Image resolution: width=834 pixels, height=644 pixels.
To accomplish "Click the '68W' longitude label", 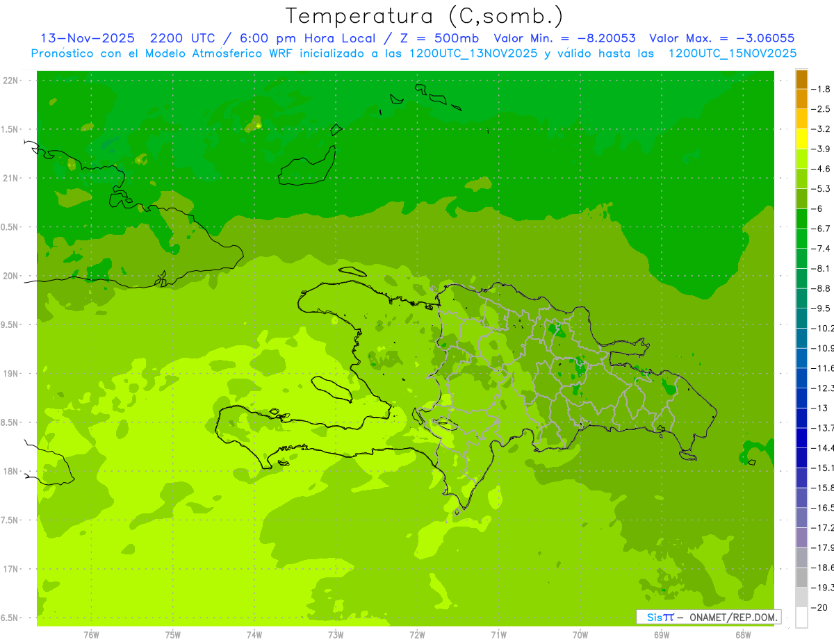I will click(x=743, y=635).
